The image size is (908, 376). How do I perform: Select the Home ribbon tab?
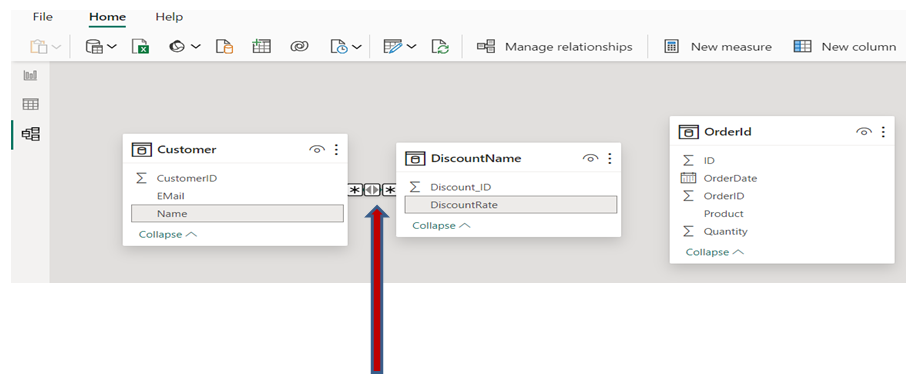107,17
